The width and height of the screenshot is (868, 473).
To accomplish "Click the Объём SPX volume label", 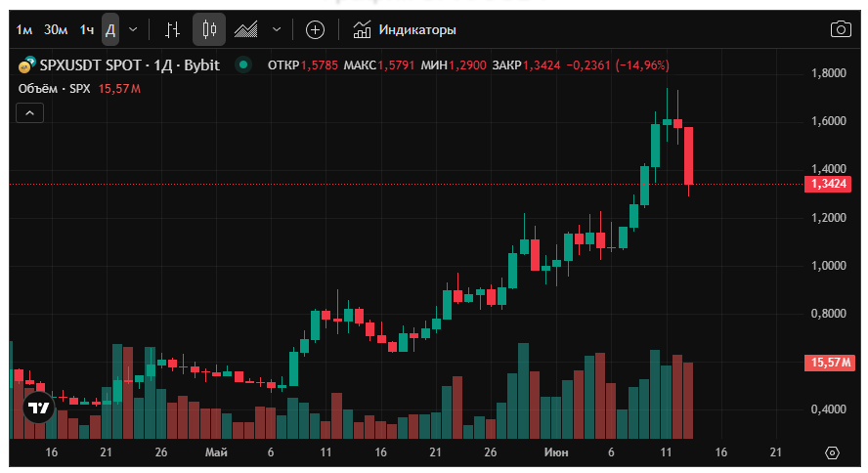I will 55,89.
